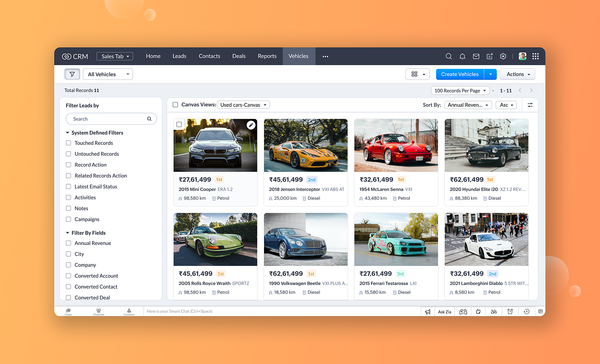Click the filter funnel icon
This screenshot has width=600, height=364.
point(72,74)
